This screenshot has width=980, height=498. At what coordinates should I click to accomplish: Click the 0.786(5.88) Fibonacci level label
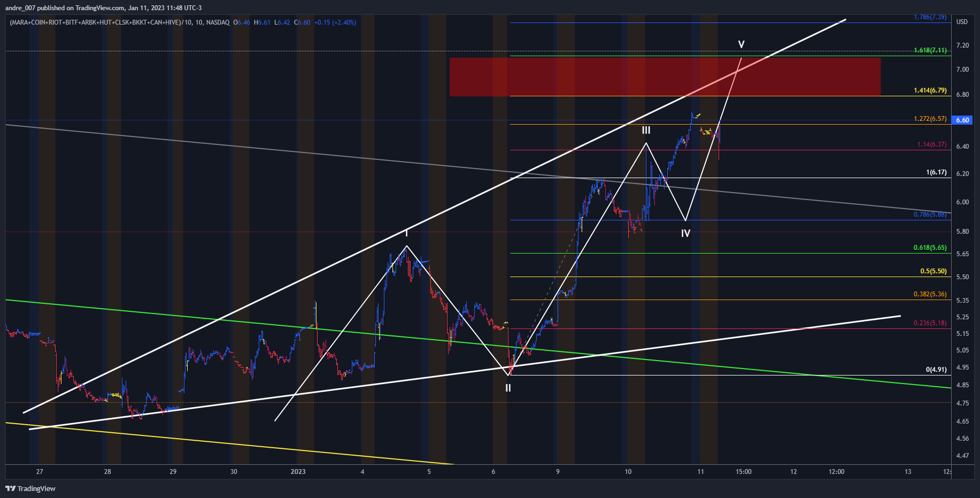930,214
